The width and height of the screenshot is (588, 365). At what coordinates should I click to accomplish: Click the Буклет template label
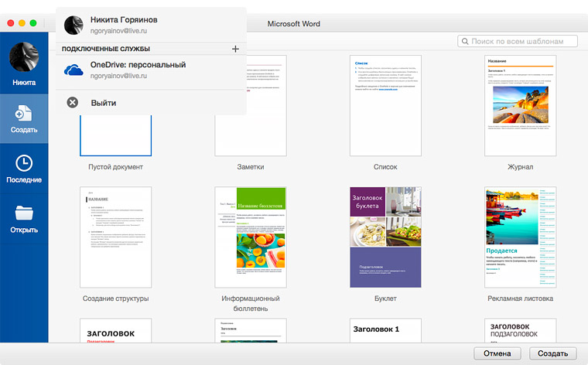click(x=385, y=298)
